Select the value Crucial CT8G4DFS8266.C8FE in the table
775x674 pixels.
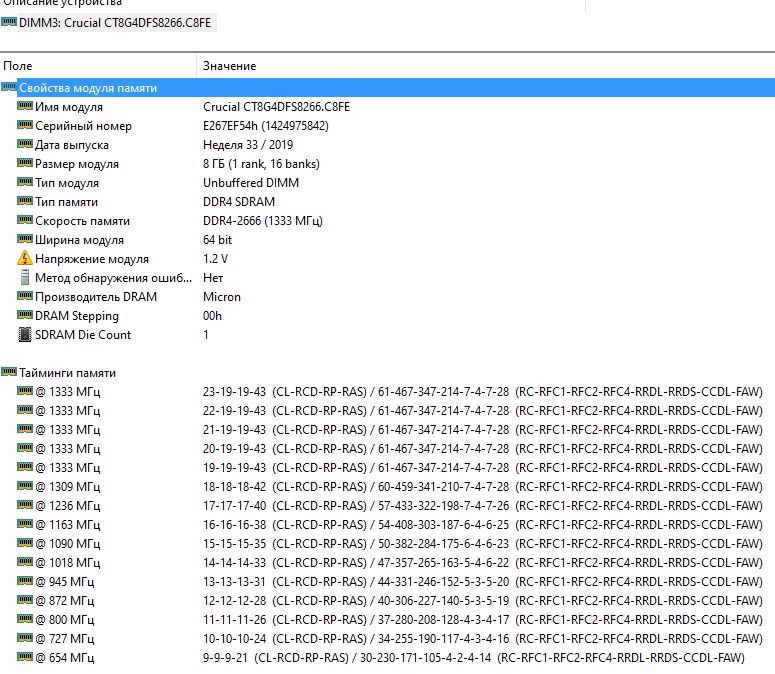[276, 107]
